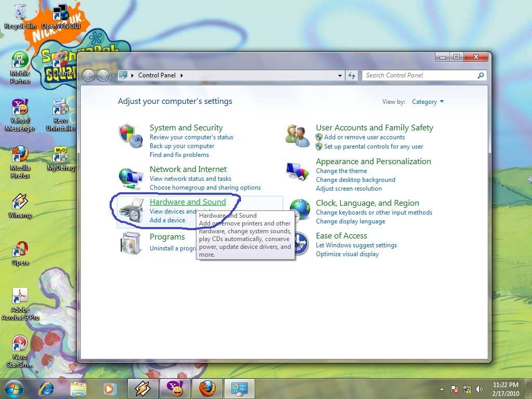Open Revo Uninstaller desktop shortcut
This screenshot has width=532, height=399.
point(60,115)
